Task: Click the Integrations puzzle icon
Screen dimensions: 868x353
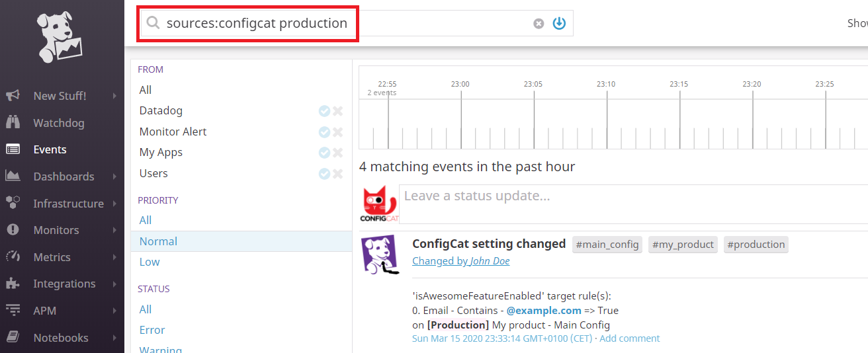Action: click(13, 284)
